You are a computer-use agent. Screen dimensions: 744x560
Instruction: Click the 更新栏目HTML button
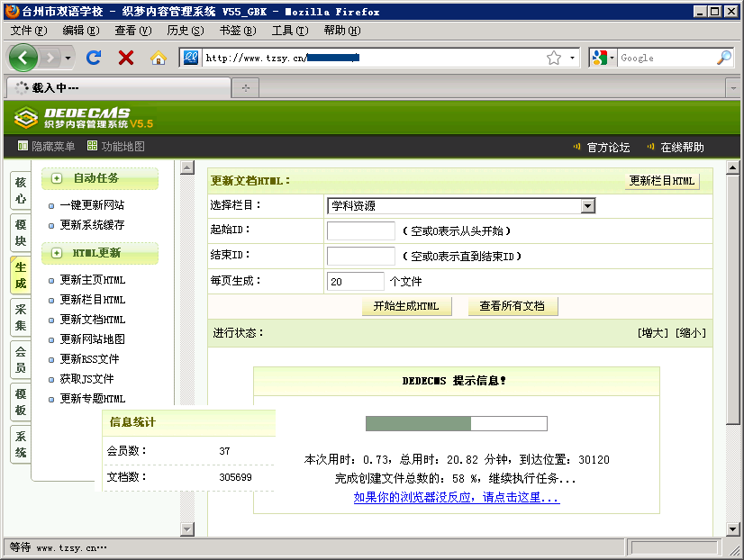[662, 181]
